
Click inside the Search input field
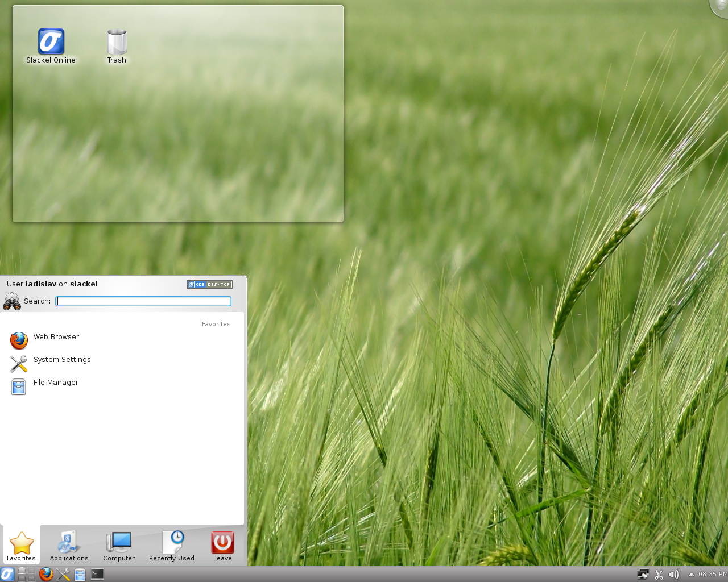tap(143, 301)
